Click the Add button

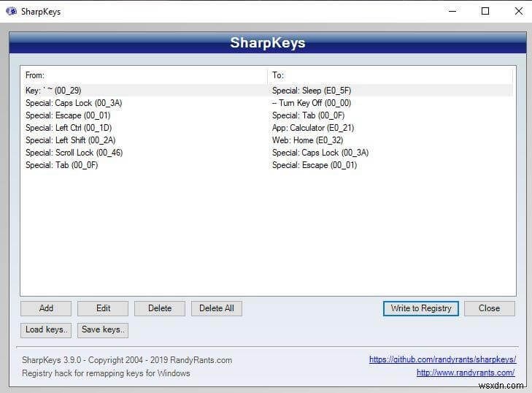pyautogui.click(x=46, y=308)
